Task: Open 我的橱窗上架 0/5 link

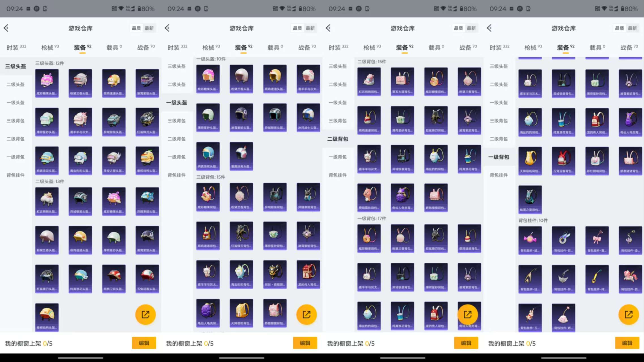Action: (x=28, y=343)
